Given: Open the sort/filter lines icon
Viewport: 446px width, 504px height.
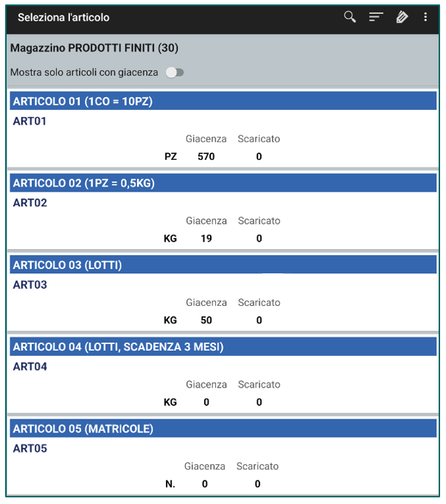Looking at the screenshot, I should point(376,17).
